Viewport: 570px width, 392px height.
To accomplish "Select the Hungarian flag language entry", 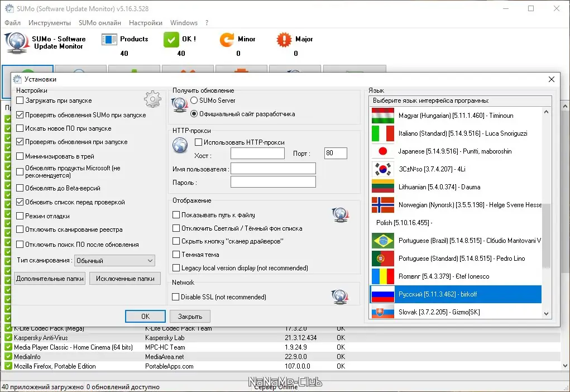I will click(456, 116).
